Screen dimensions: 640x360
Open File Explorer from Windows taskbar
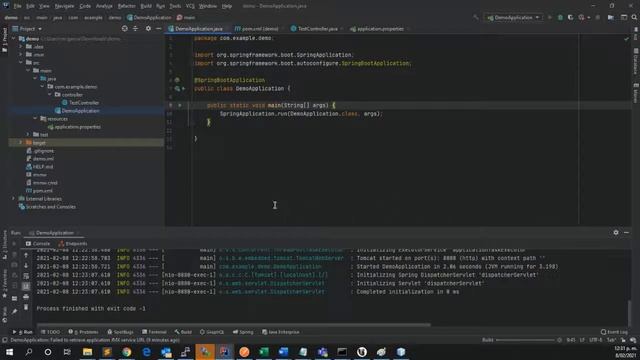pyautogui.click(x=87, y=352)
